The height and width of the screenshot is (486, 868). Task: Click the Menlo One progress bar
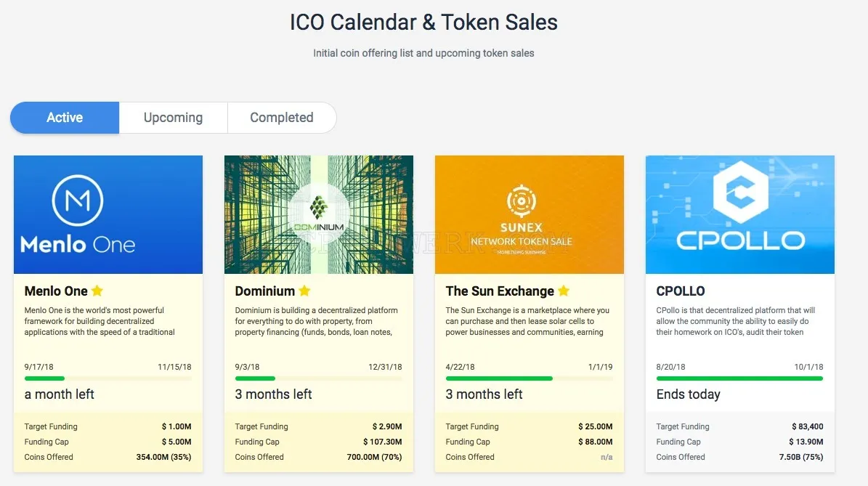(x=108, y=378)
